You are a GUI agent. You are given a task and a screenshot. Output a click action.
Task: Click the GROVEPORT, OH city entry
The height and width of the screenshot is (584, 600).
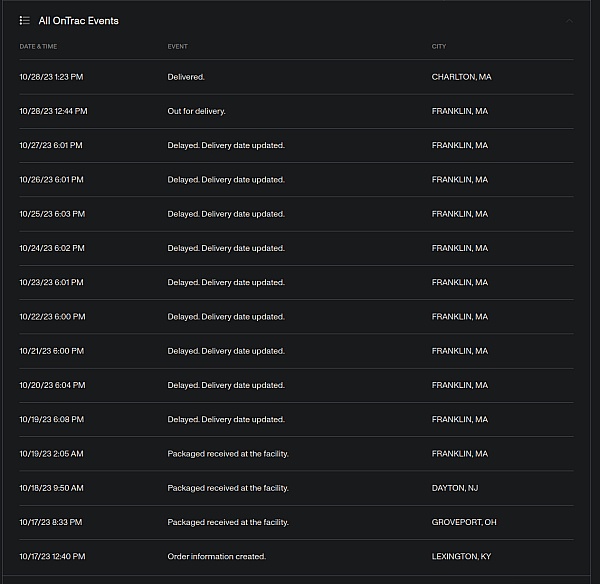click(464, 522)
